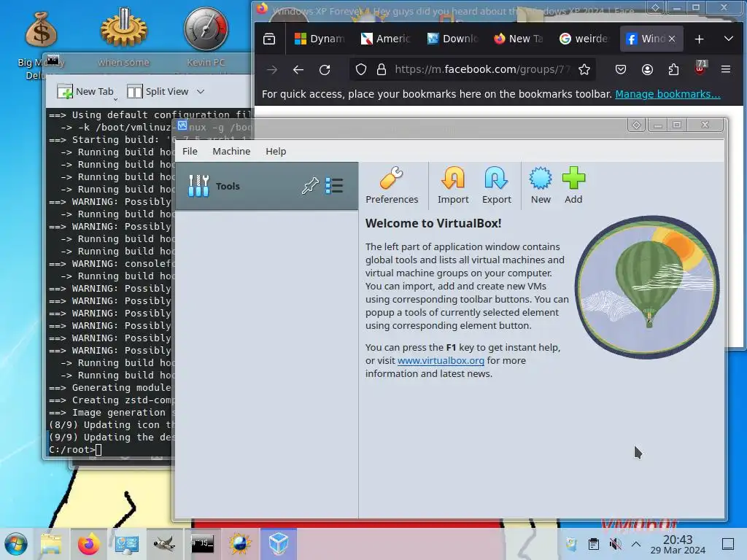Image resolution: width=747 pixels, height=560 pixels.
Task: Click the clipboard icon in system tray
Action: (x=594, y=544)
